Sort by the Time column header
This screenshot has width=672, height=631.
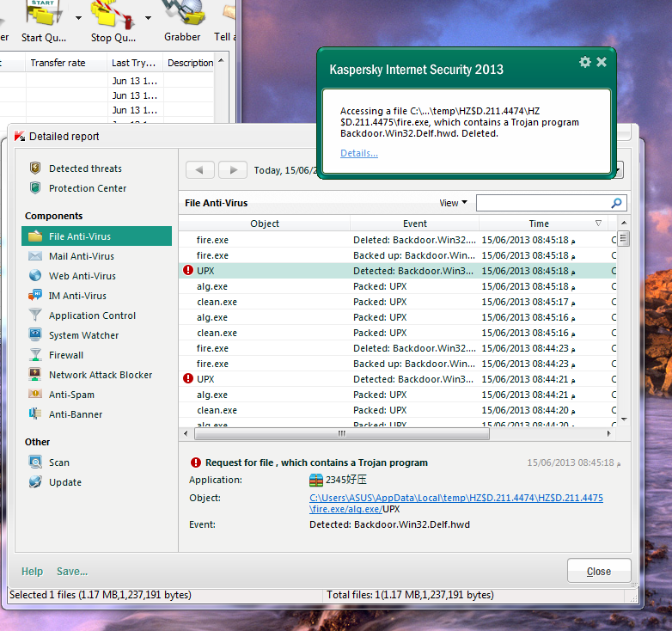click(543, 224)
